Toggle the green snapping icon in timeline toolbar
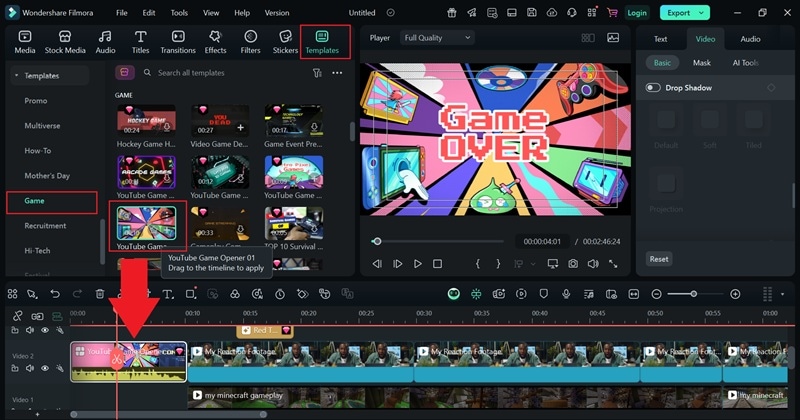 tap(476, 294)
